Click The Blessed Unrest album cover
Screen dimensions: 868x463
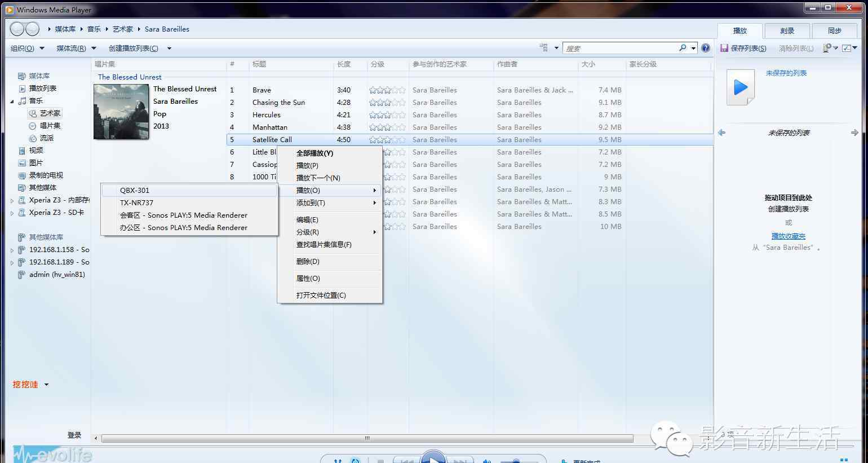coord(121,112)
